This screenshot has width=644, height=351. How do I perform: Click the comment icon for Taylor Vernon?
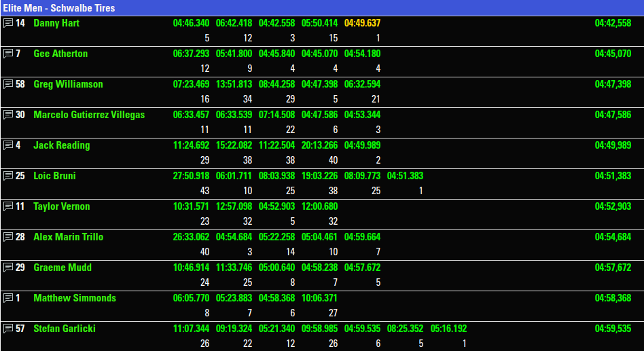8,206
